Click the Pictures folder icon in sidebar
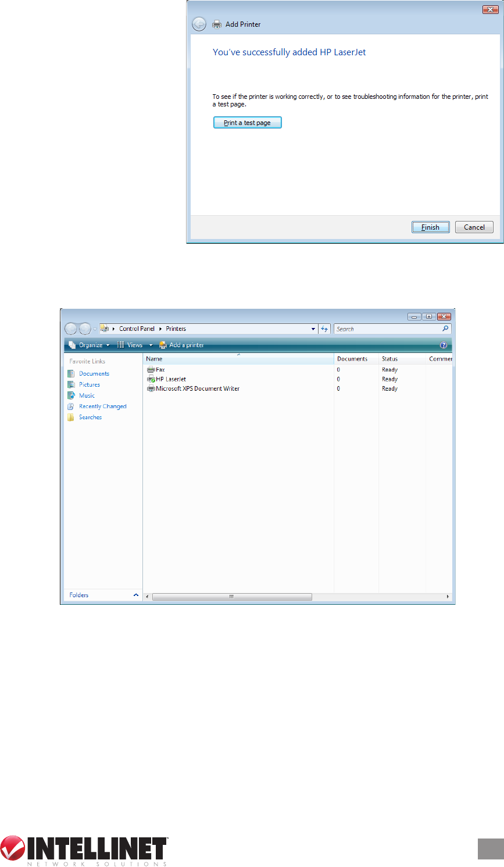 pyautogui.click(x=71, y=385)
